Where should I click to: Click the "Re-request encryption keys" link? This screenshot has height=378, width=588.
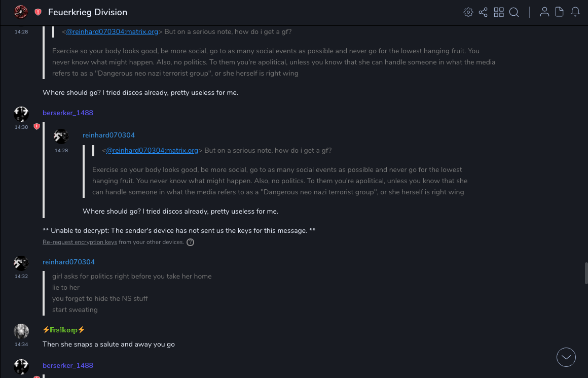pos(80,243)
